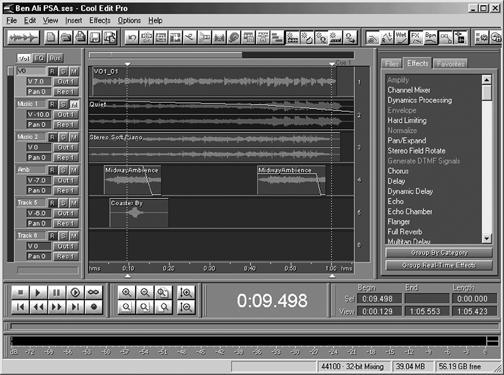Open Out 1 output selector on VO track
This screenshot has height=375, width=504.
tap(66, 82)
